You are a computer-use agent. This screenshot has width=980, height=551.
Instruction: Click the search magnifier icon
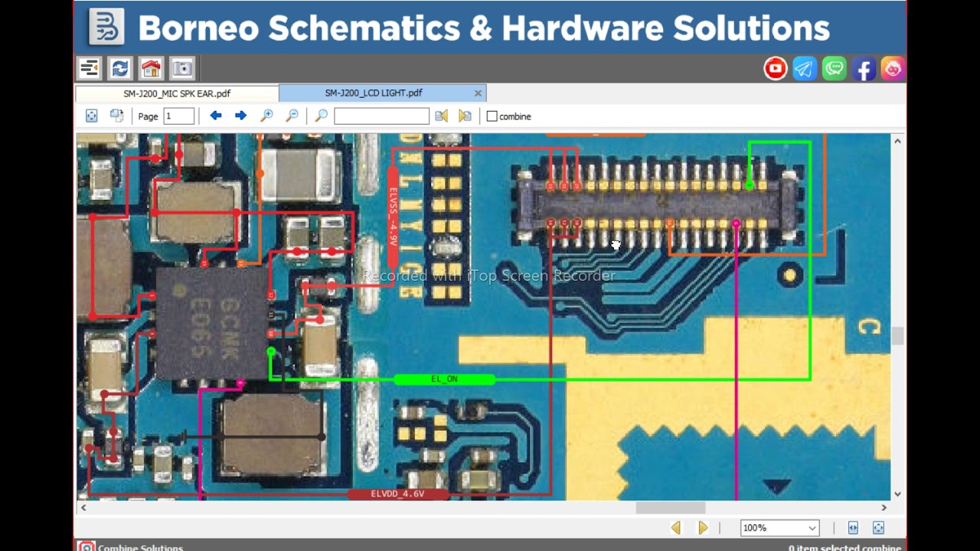coord(322,116)
